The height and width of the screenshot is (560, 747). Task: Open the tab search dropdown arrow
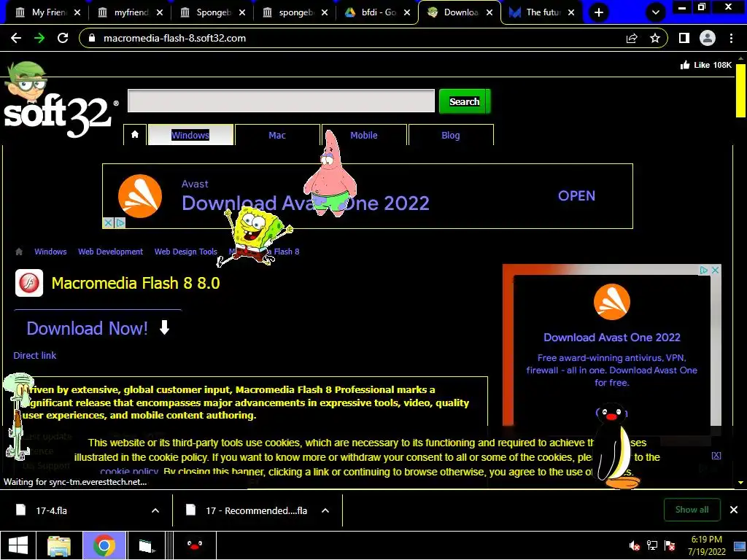[656, 12]
